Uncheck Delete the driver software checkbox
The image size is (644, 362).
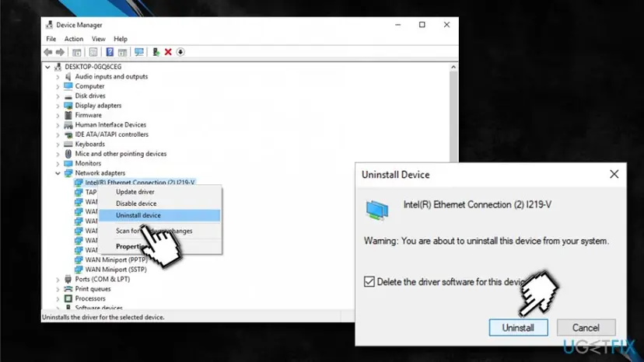pyautogui.click(x=369, y=281)
